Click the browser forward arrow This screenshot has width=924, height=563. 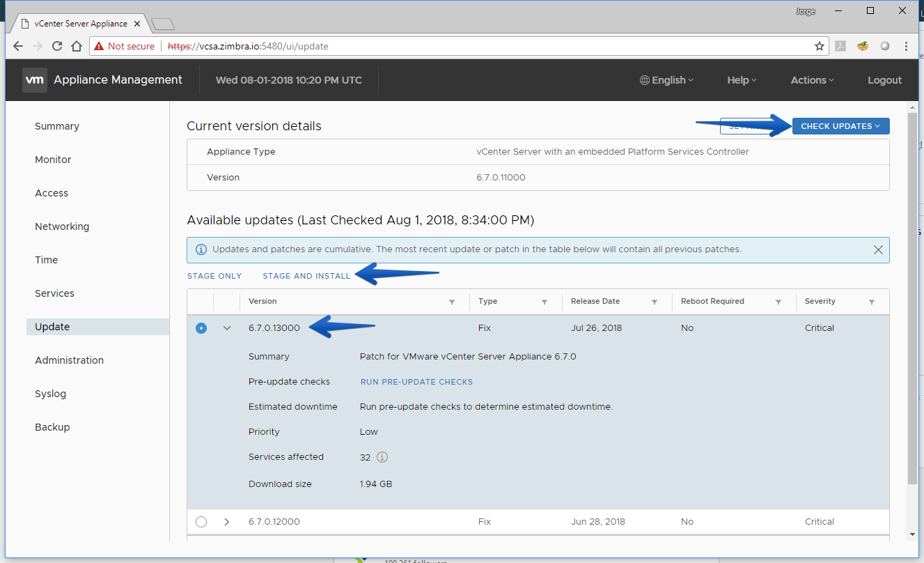point(38,46)
